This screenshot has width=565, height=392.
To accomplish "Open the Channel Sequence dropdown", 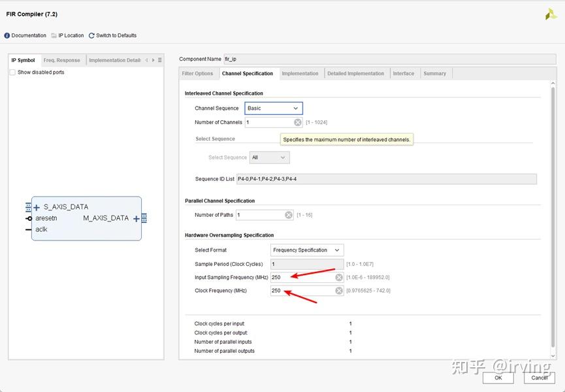I will [274, 108].
